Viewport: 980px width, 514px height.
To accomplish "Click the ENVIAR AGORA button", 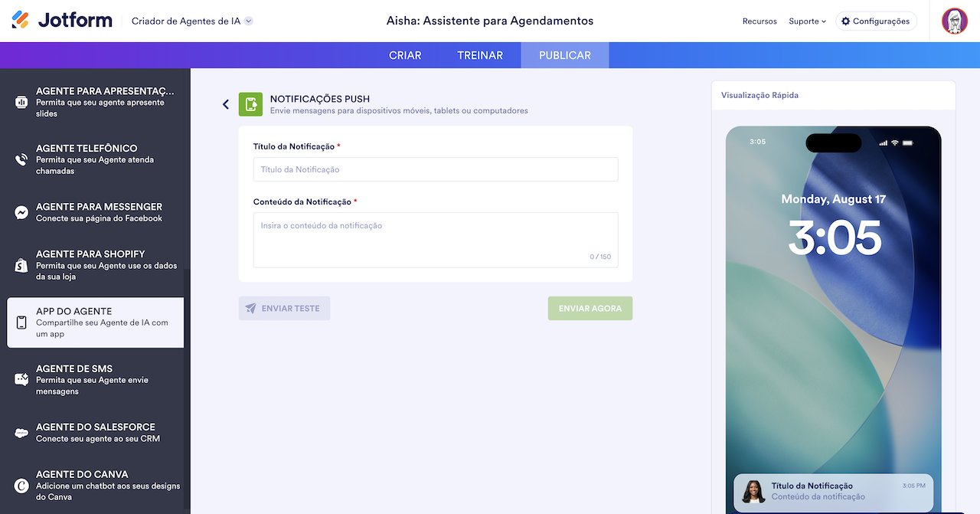I will click(590, 308).
